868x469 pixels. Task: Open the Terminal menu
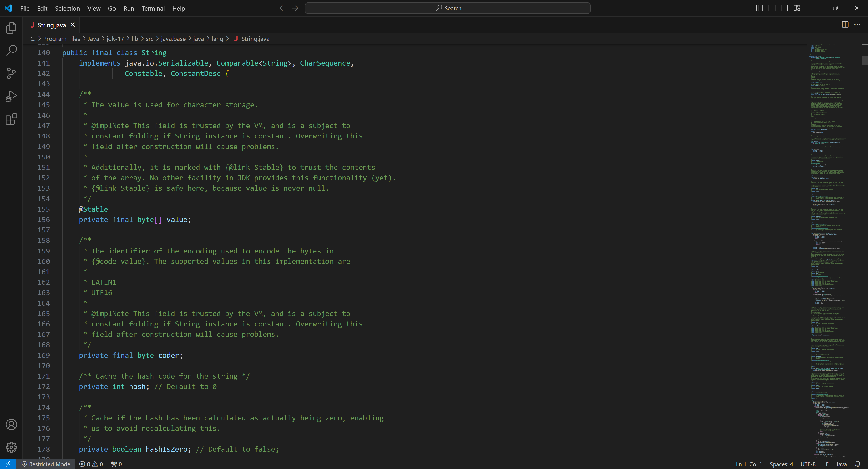click(153, 8)
